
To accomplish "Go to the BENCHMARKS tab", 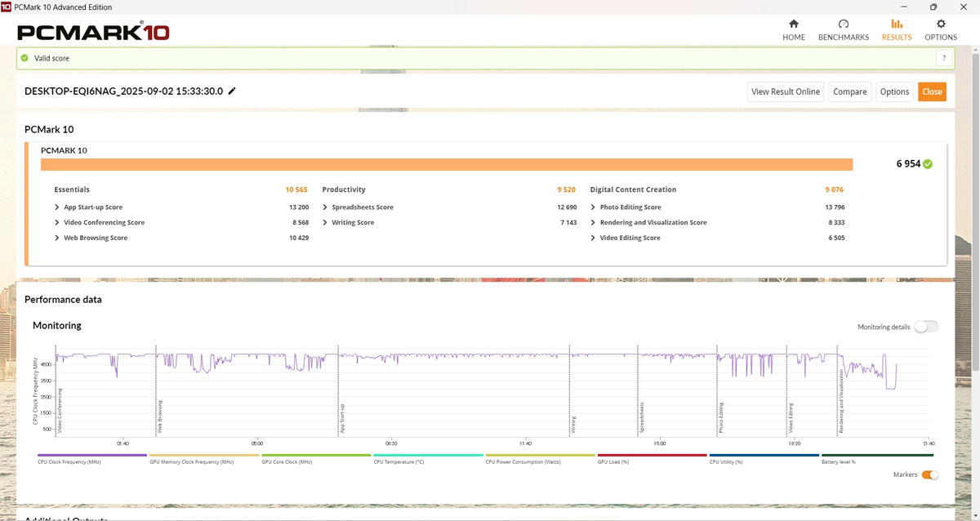I will click(844, 30).
